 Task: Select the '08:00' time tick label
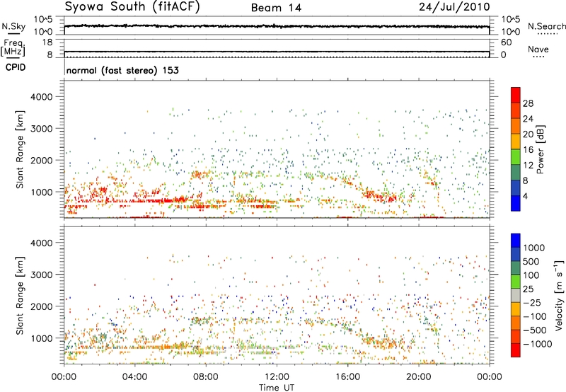[x=205, y=377]
